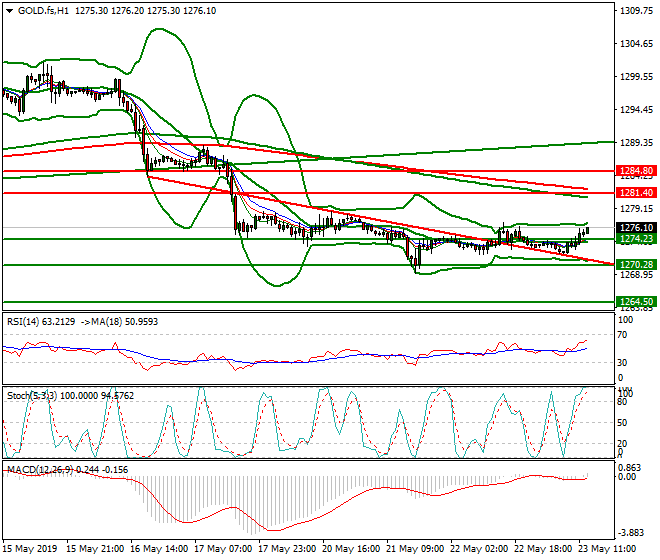Click the RSI 70 level scale value
The height and width of the screenshot is (560, 660).
pyautogui.click(x=622, y=335)
